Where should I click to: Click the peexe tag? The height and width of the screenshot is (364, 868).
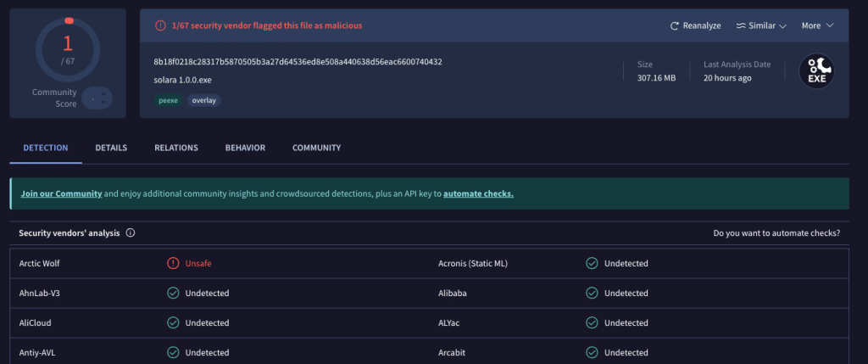168,100
